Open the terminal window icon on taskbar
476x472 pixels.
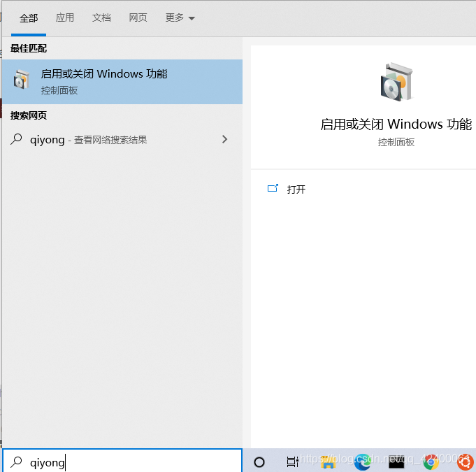[396, 462]
